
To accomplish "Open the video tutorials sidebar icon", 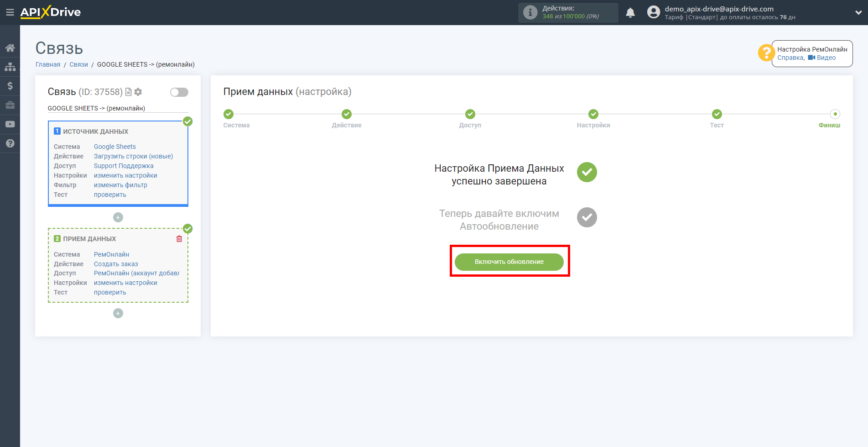I will pos(10,124).
